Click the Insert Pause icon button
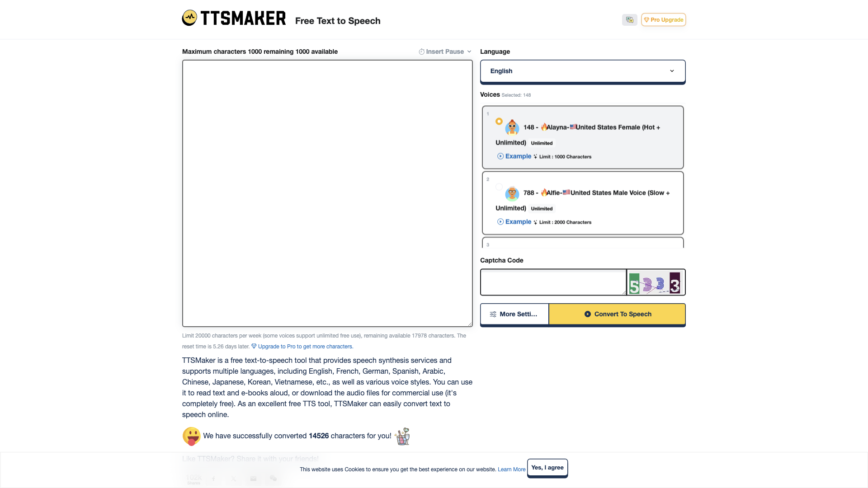This screenshot has width=868, height=488. [422, 51]
